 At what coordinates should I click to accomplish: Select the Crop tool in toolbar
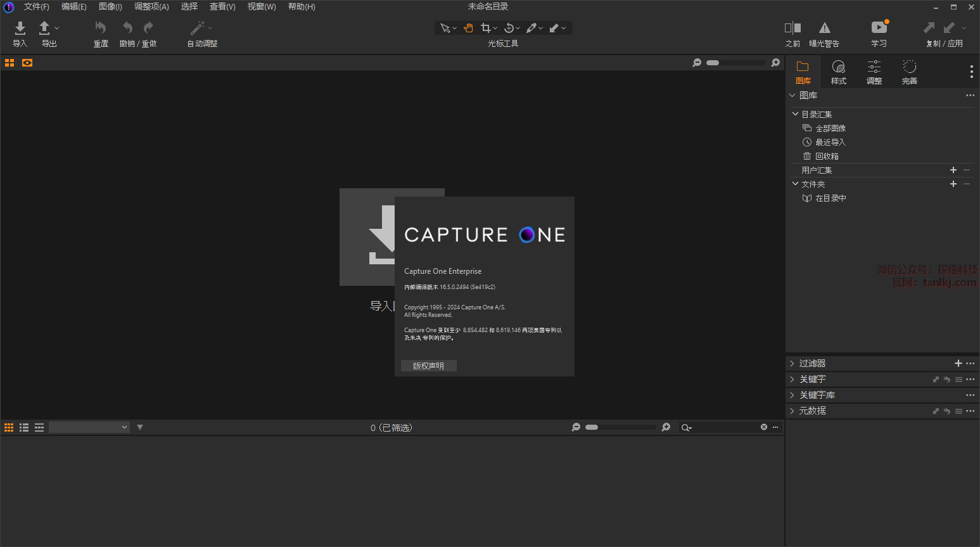486,28
